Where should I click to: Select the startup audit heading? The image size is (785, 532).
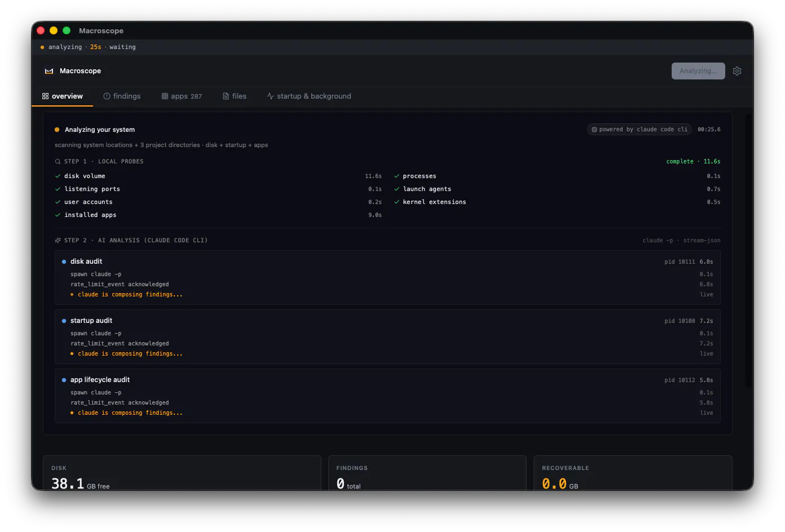tap(91, 321)
